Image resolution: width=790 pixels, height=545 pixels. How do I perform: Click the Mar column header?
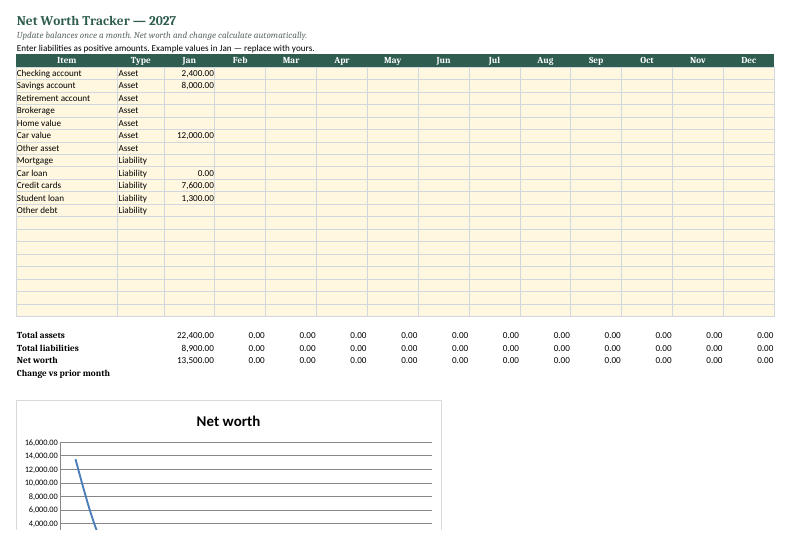pyautogui.click(x=291, y=60)
